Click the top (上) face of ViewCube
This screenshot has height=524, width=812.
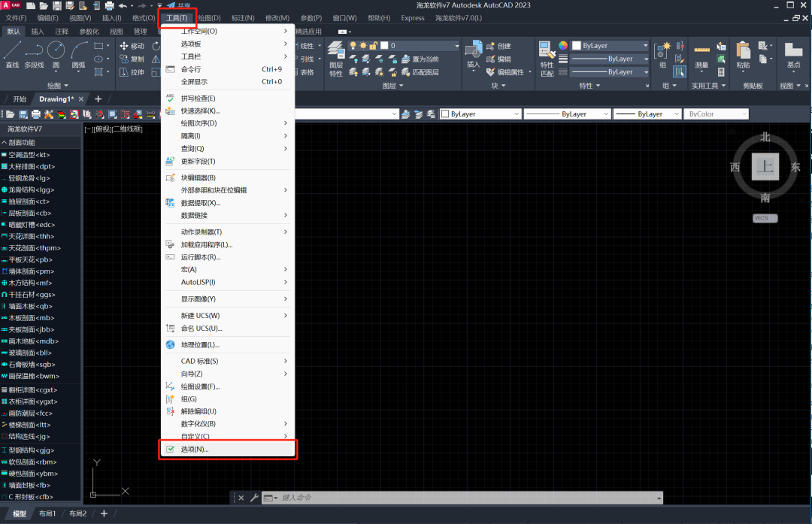coord(765,168)
